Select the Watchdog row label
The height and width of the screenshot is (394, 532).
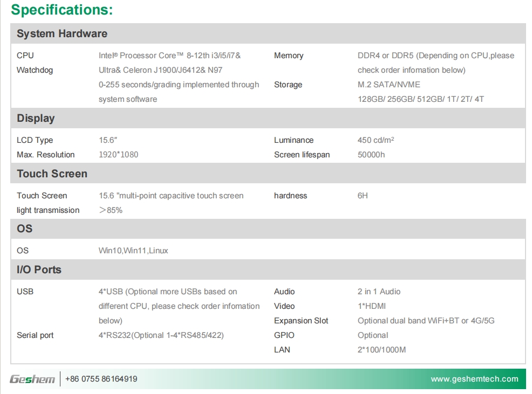click(x=35, y=70)
